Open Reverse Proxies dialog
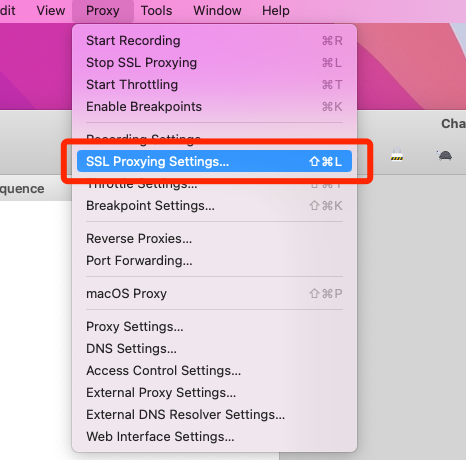This screenshot has width=466, height=460. [214, 239]
